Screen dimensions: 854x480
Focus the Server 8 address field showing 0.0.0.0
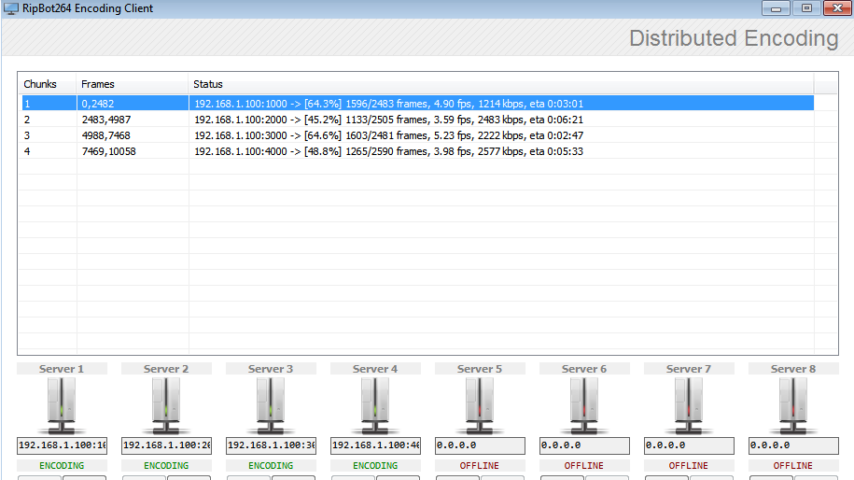(x=794, y=446)
